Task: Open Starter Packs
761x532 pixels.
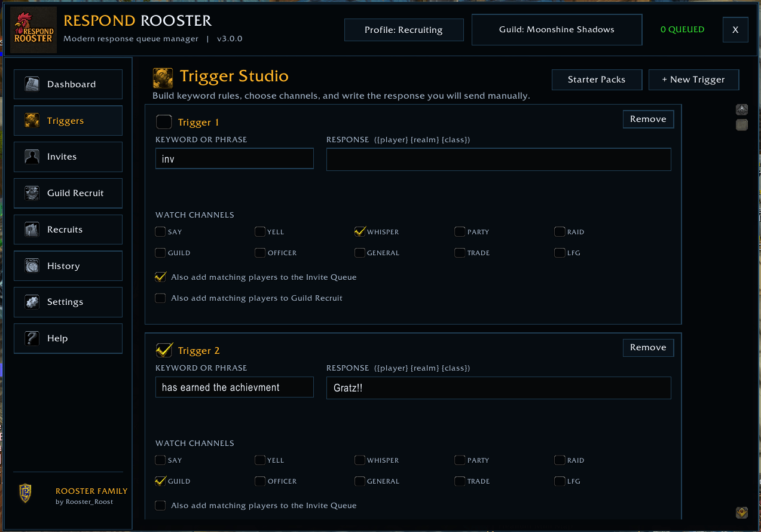Action: pos(597,80)
